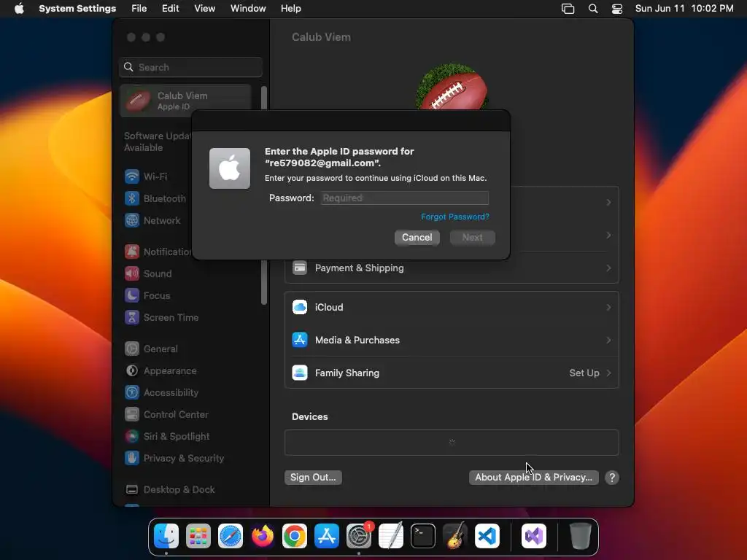Launch GarageBand from the Dock
Viewport: 747px width, 560px height.
(455, 536)
